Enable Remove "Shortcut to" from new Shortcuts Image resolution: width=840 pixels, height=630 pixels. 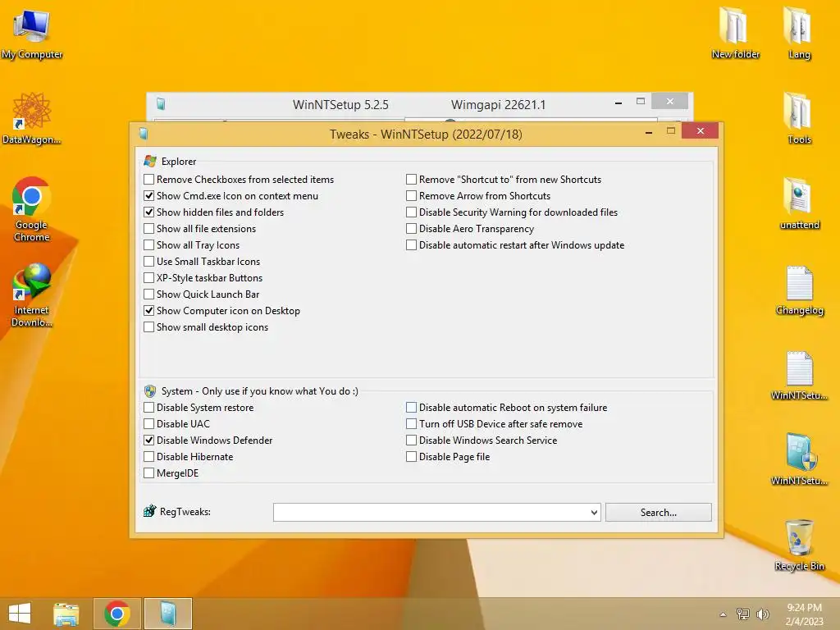pos(412,179)
